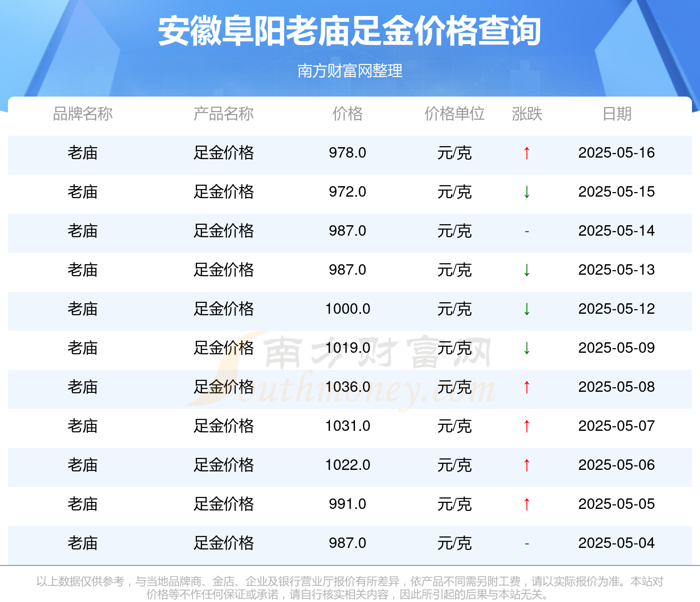Click the green down arrow for 2025-05-13
This screenshot has width=700, height=602.
pyautogui.click(x=526, y=270)
